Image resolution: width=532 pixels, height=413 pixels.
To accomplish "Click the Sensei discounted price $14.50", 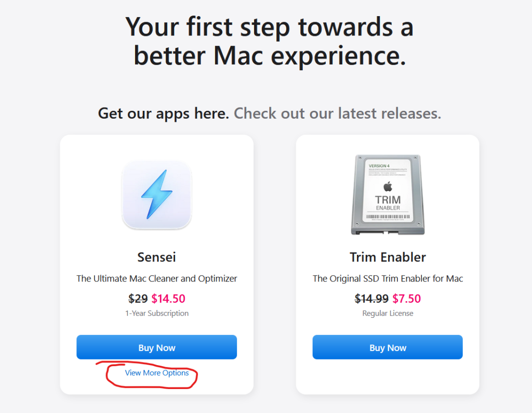I will (x=168, y=299).
